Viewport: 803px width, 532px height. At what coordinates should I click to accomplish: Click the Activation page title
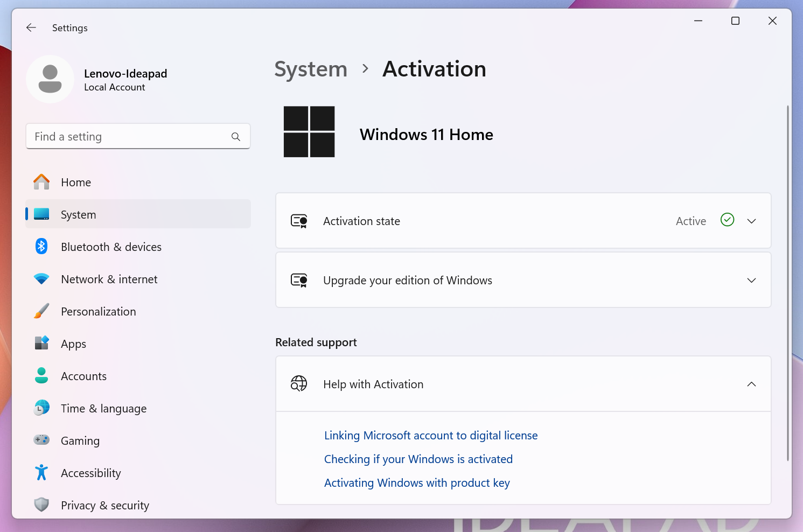pos(434,69)
